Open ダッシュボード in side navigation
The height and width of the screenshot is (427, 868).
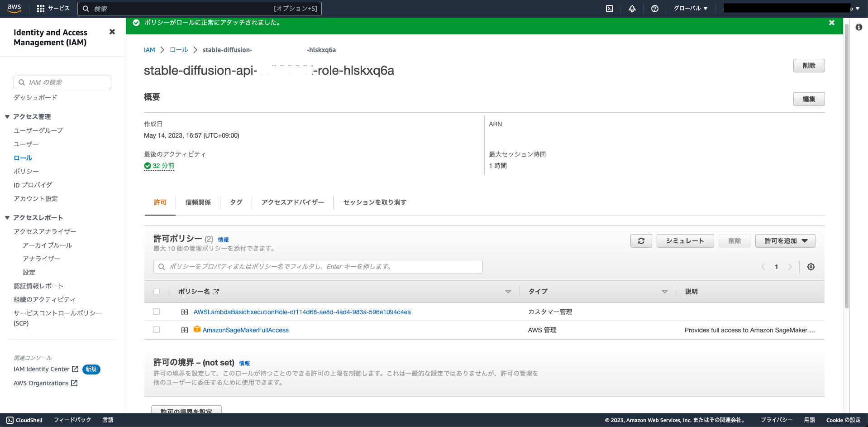35,98
